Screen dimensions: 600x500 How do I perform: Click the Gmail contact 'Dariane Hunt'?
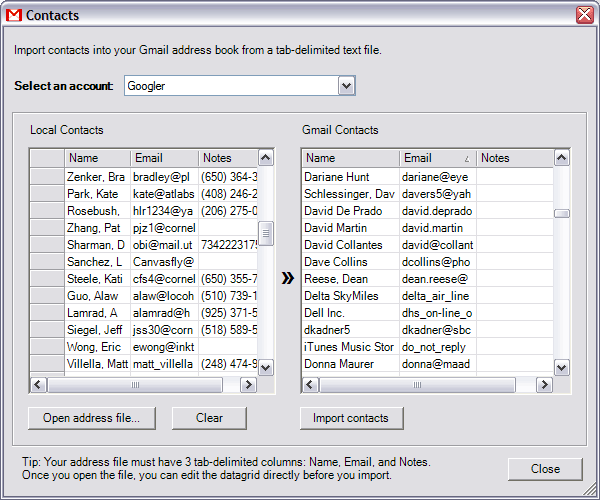pos(351,177)
